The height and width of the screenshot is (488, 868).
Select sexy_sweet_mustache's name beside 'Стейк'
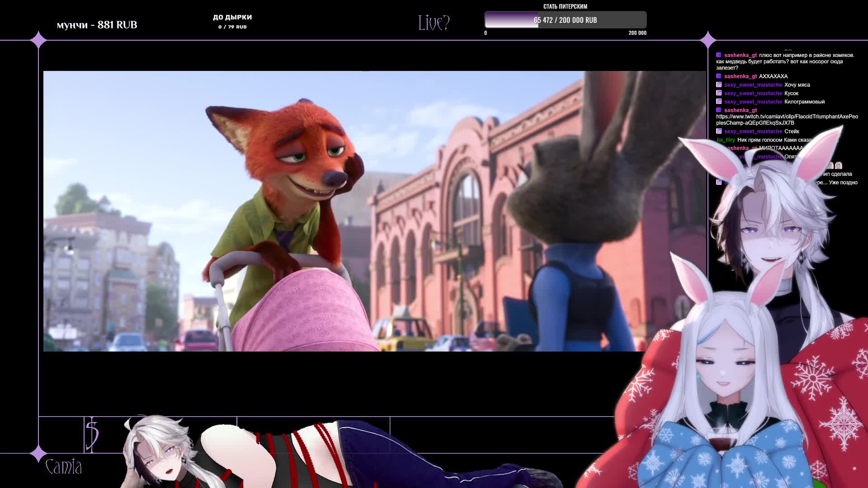[753, 131]
